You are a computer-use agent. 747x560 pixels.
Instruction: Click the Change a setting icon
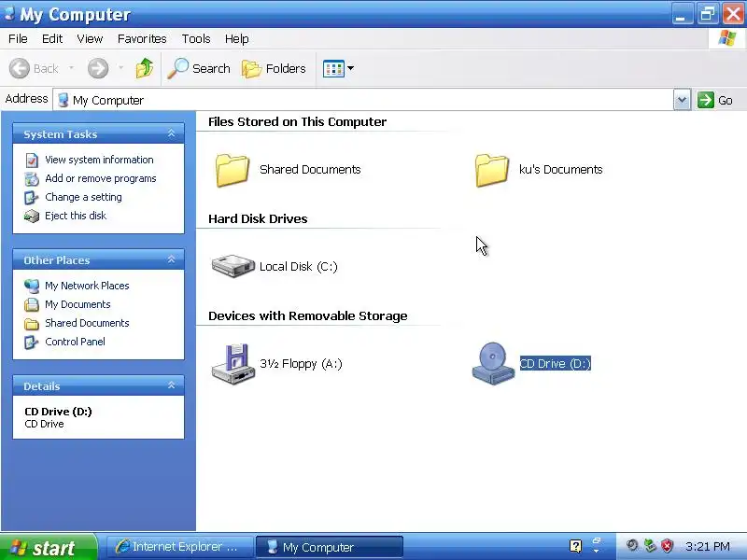coord(32,197)
